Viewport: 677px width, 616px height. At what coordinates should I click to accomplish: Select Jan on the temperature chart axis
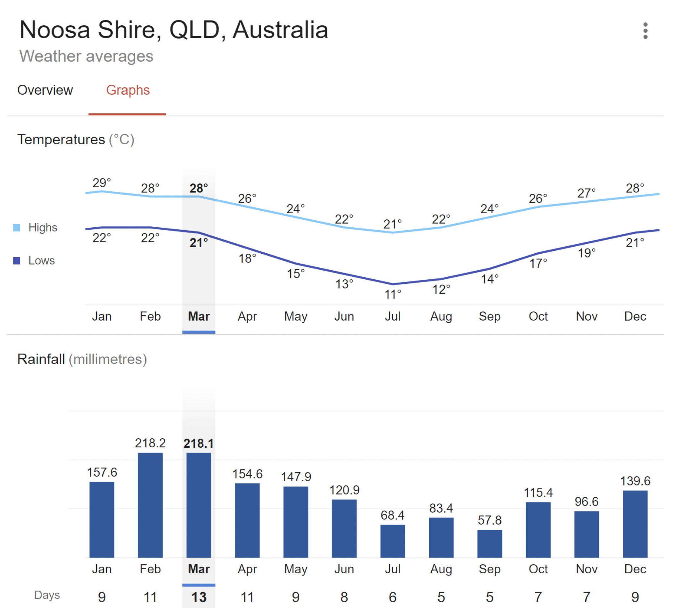tap(102, 316)
